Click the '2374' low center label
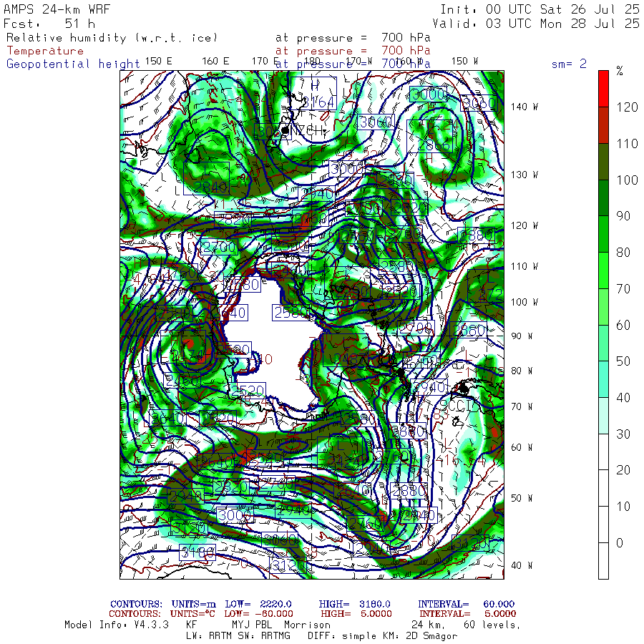This screenshot has height=644, width=644. (x=183, y=348)
